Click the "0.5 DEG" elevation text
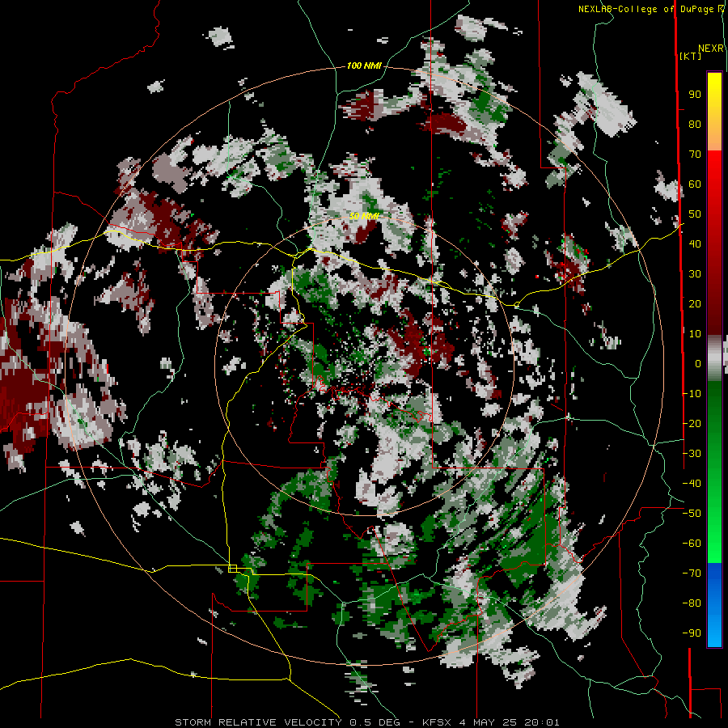The height and width of the screenshot is (728, 728). [375, 722]
